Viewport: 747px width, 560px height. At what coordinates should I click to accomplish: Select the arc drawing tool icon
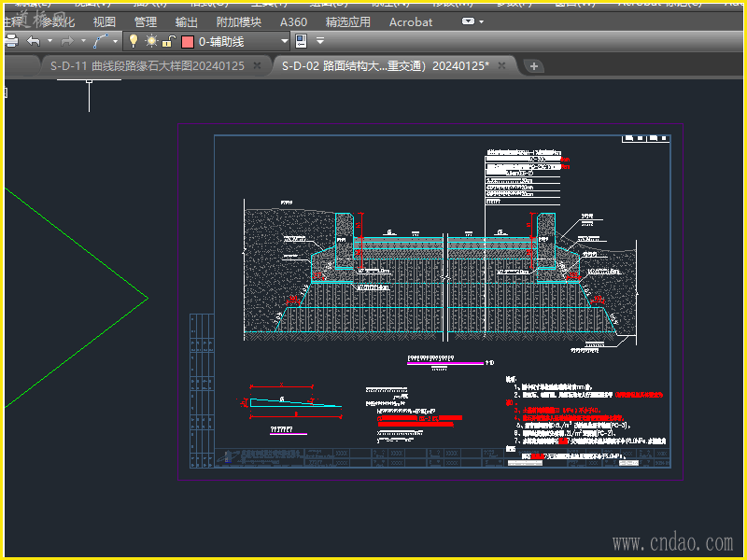pos(101,41)
